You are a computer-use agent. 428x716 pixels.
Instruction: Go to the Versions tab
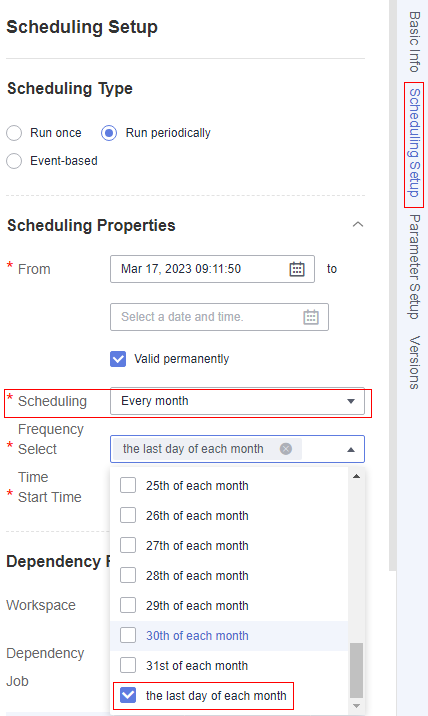(x=414, y=363)
